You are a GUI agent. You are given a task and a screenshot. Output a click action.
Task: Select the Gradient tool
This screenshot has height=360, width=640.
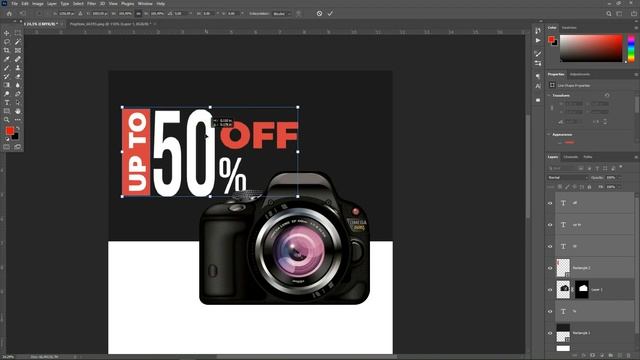tap(7, 85)
